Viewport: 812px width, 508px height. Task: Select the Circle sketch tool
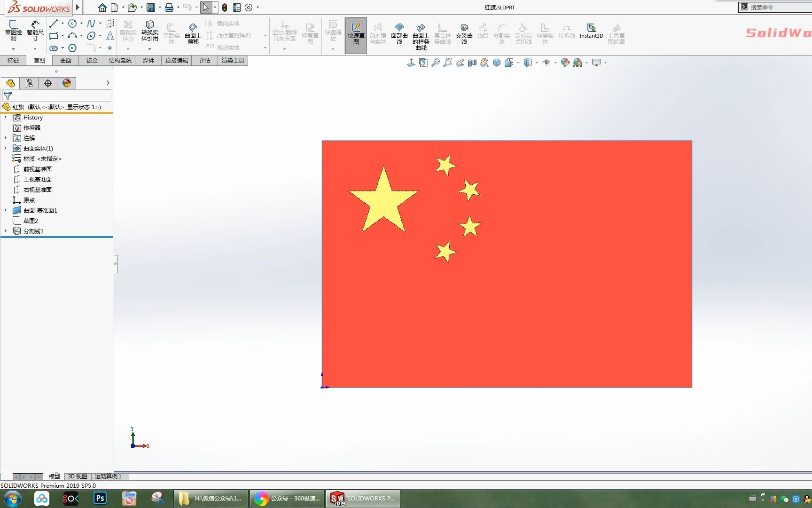[x=72, y=24]
